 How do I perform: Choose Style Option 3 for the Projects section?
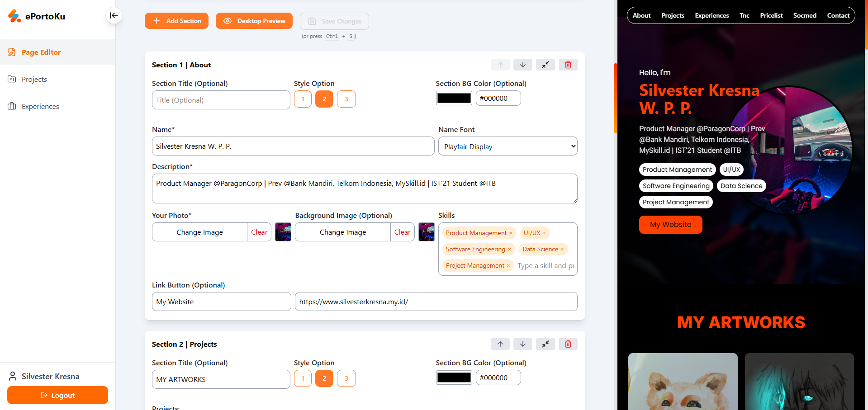tap(346, 378)
